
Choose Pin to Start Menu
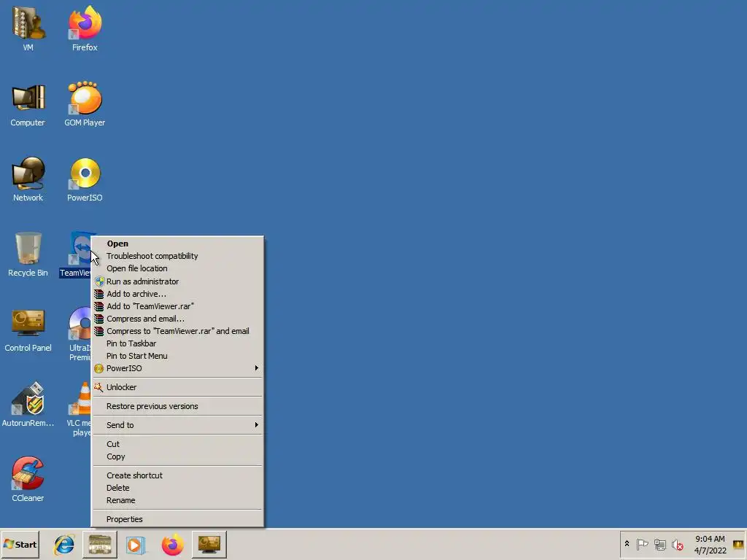177,356
